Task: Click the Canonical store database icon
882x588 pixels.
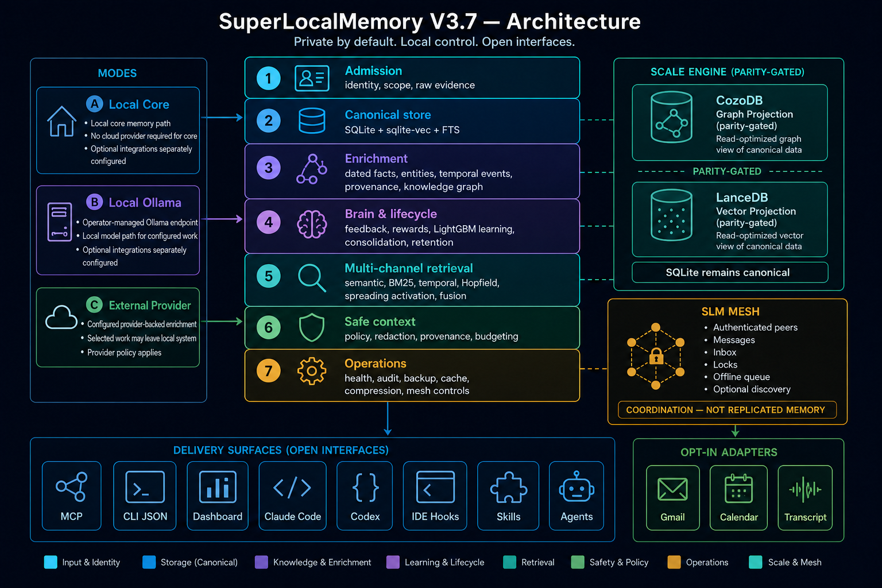Action: coord(312,121)
